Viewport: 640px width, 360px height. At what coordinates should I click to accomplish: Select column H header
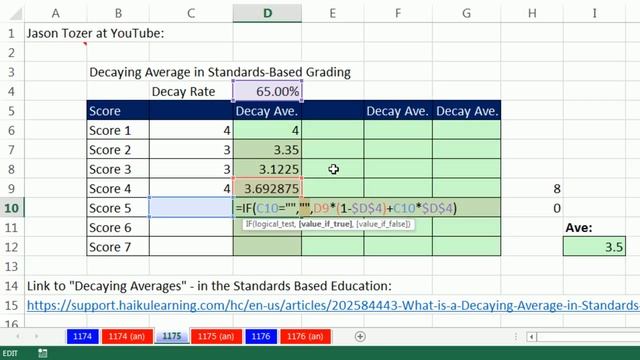point(532,13)
